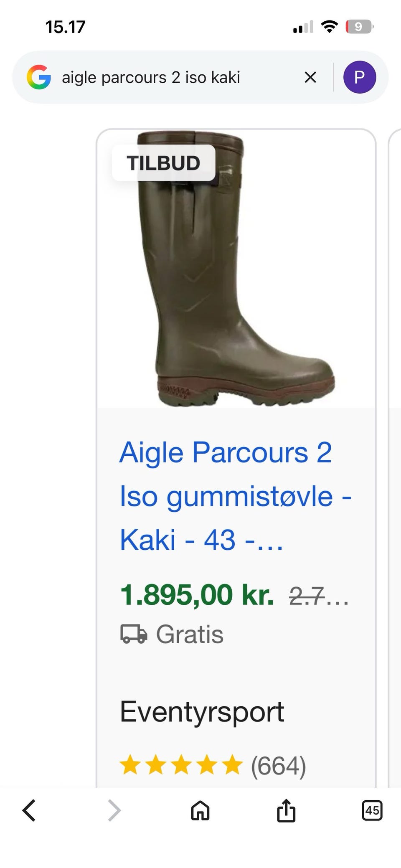Open the purple P profile avatar
Screen dimensions: 401x868
coord(360,77)
